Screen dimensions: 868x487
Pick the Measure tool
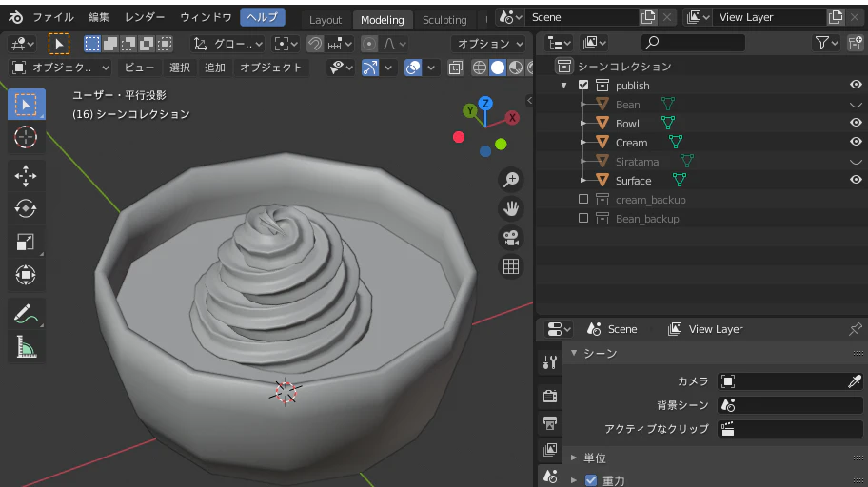coord(26,347)
